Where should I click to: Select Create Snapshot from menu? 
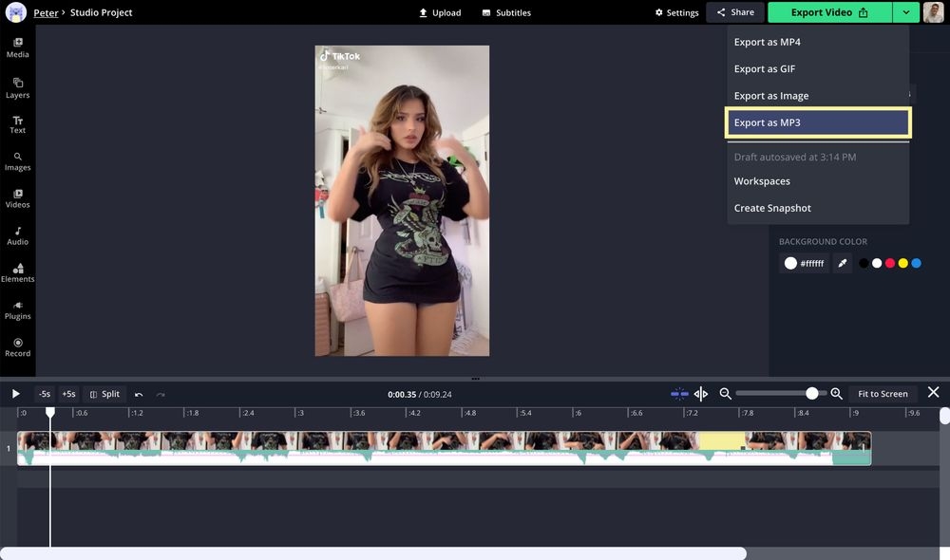pos(772,208)
